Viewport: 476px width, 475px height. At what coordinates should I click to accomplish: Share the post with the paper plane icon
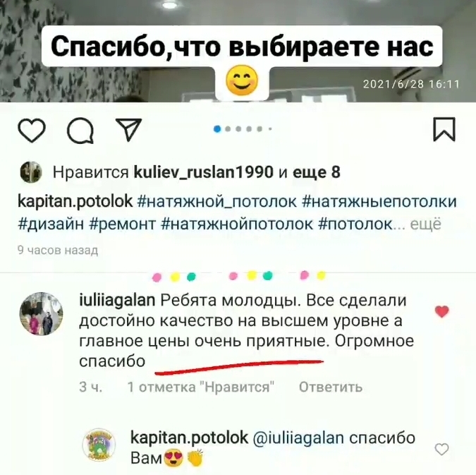point(129,129)
